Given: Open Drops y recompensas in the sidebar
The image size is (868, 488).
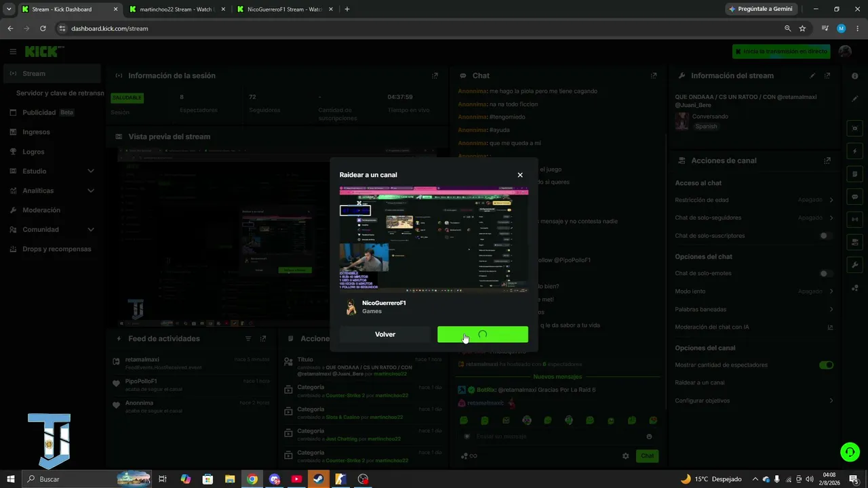Looking at the screenshot, I should click(x=53, y=249).
